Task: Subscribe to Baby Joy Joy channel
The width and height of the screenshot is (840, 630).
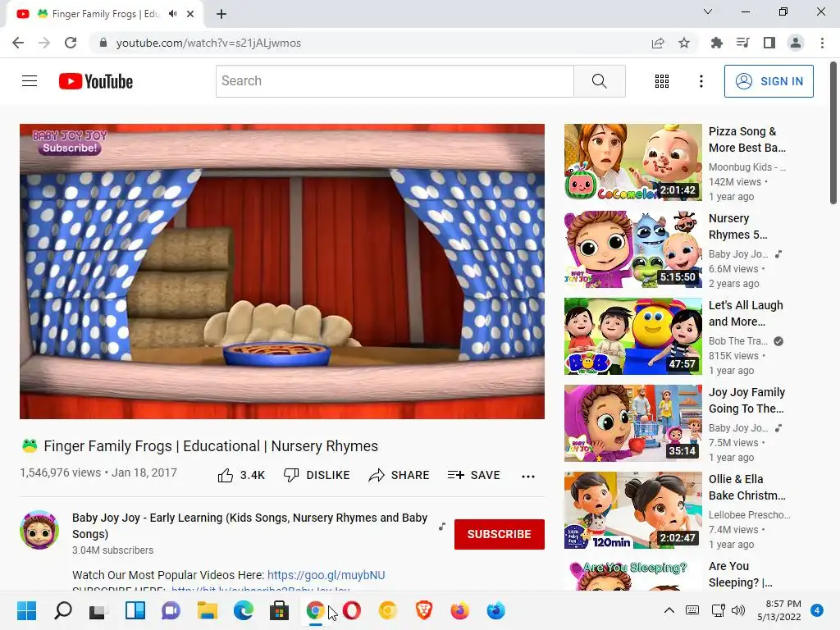Action: 500,534
